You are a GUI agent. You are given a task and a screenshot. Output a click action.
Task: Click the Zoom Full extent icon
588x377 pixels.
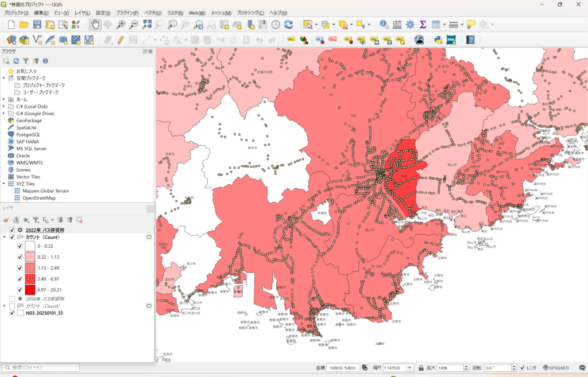click(146, 25)
